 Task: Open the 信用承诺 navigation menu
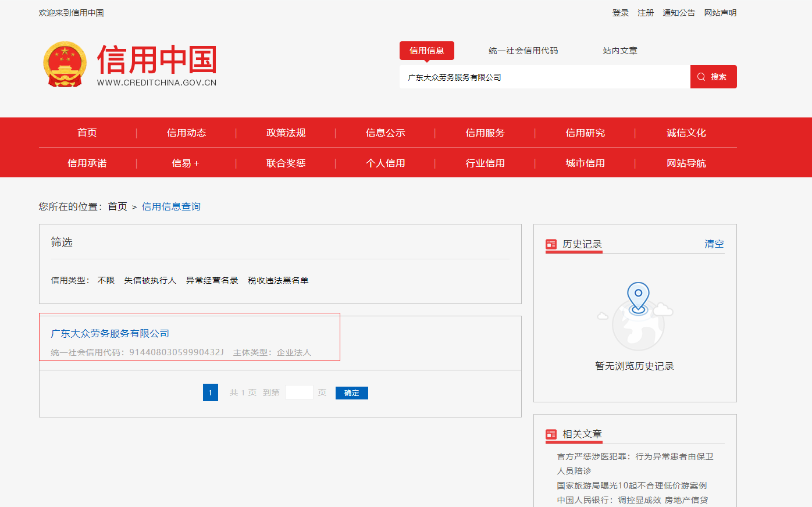tap(87, 163)
